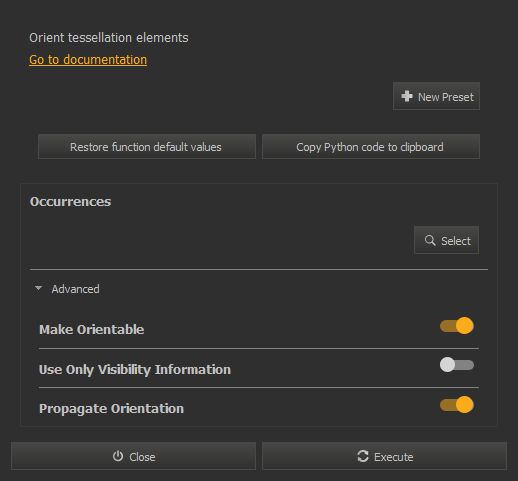Click the power icon on Close button
This screenshot has height=481, width=518.
[x=118, y=456]
